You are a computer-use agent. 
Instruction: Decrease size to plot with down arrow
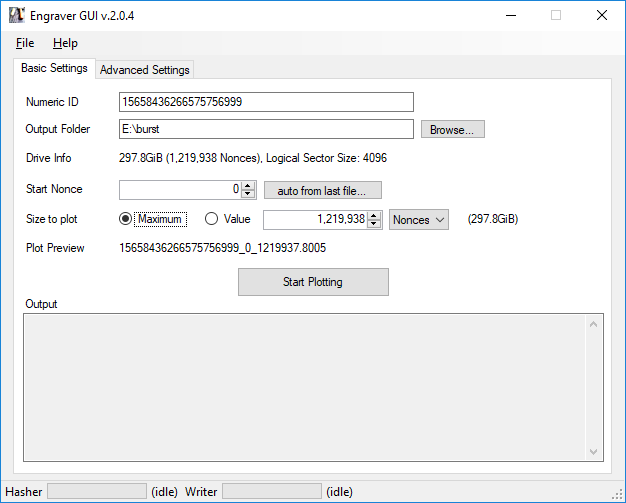click(x=374, y=224)
